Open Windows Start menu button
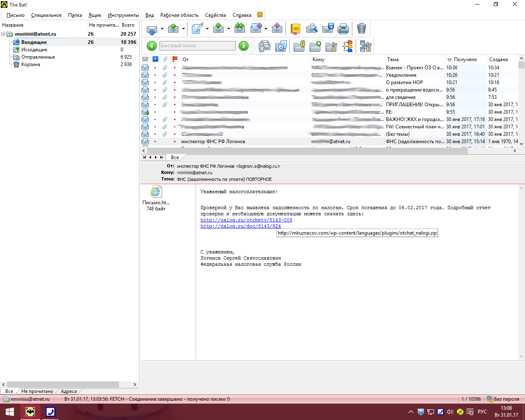This screenshot has height=420, width=525. coord(10,412)
